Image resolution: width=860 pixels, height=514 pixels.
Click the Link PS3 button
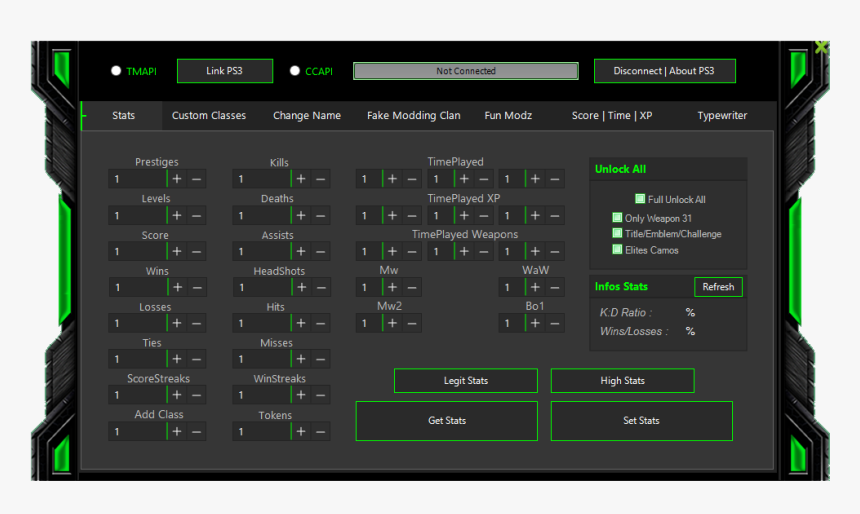tap(225, 71)
